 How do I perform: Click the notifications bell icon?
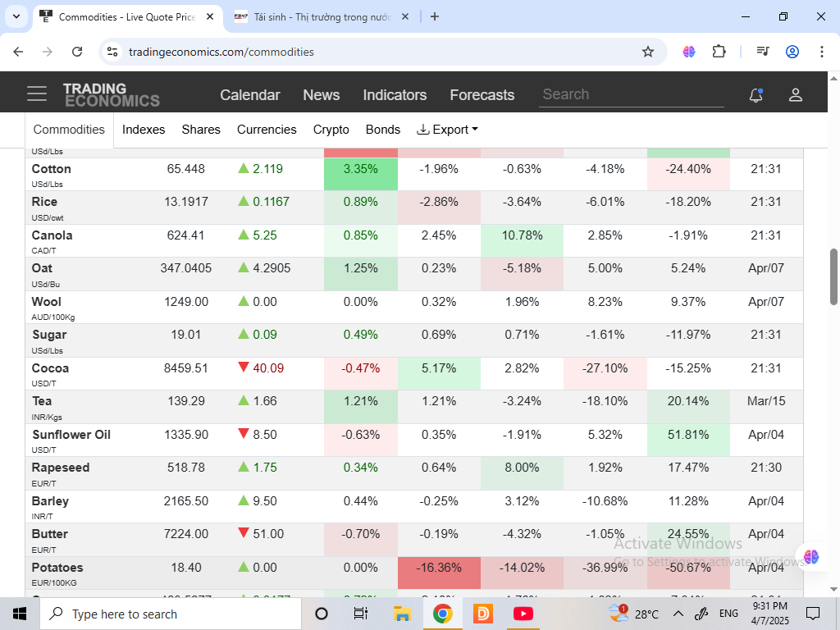756,95
